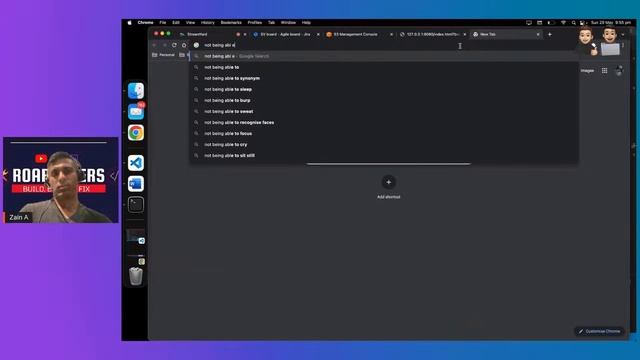
Task: Choose suggestion 'not being able to cry'
Action: 384,144
